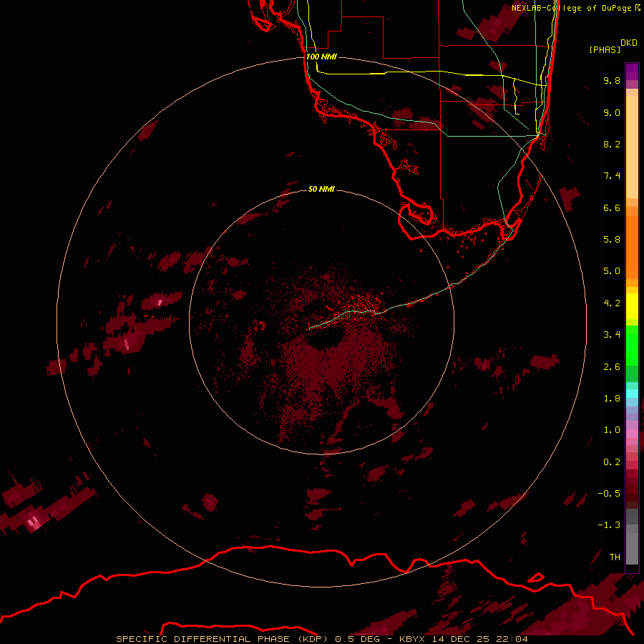Click the 5.0 value on the scale

click(612, 271)
